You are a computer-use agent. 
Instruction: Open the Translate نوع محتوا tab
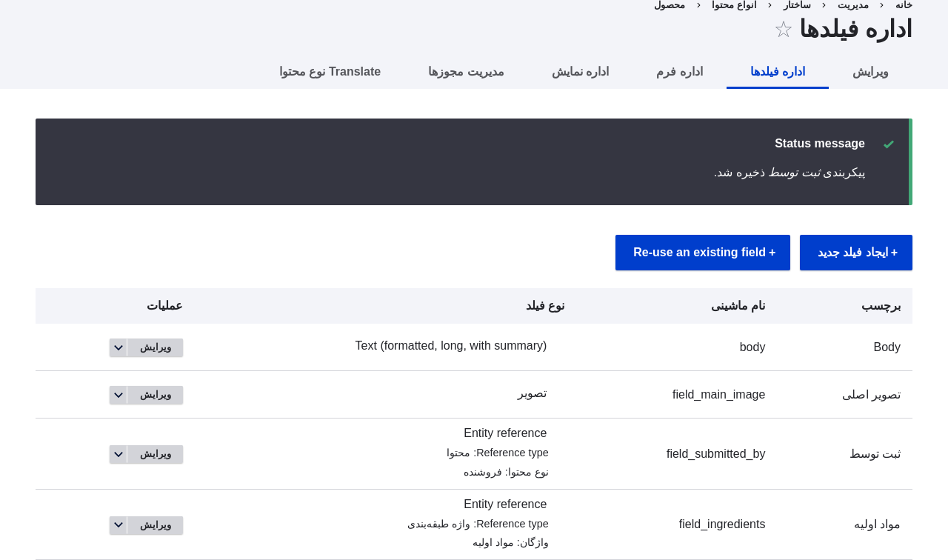tap(330, 70)
